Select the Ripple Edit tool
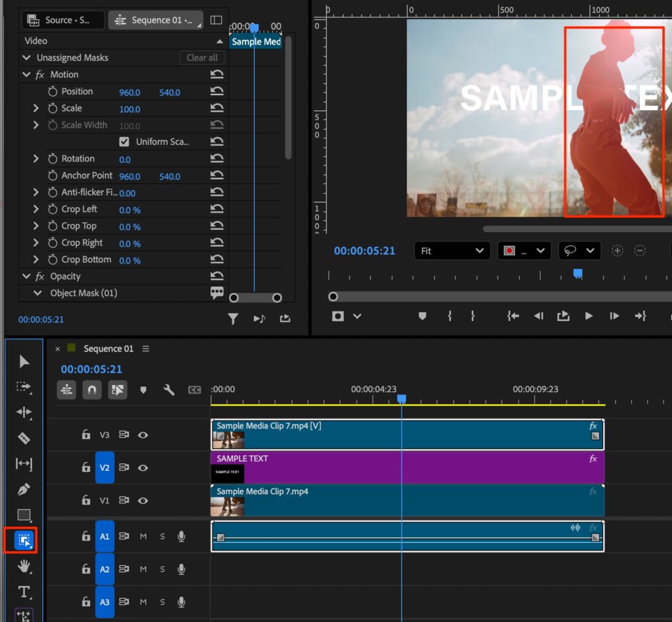This screenshot has width=672, height=622. pyautogui.click(x=24, y=413)
